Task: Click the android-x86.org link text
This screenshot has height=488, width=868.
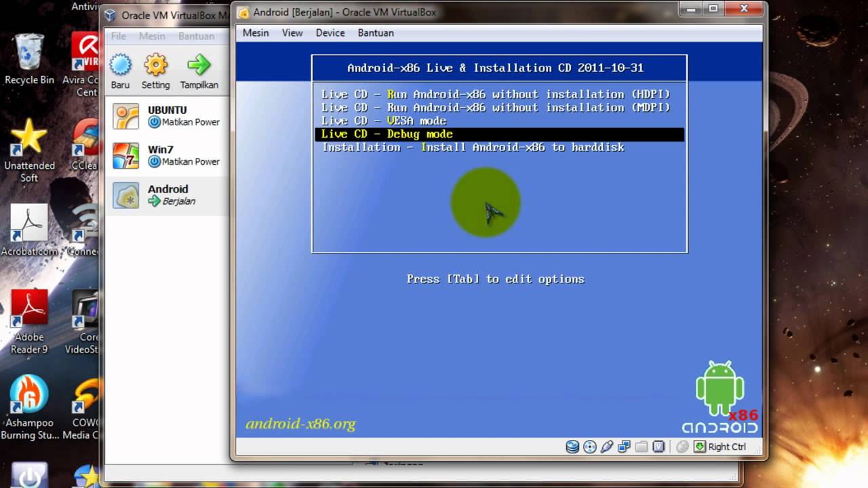Action: coord(300,424)
